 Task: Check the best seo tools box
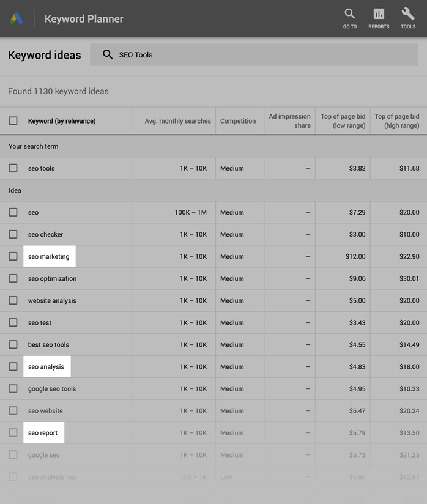coord(13,344)
